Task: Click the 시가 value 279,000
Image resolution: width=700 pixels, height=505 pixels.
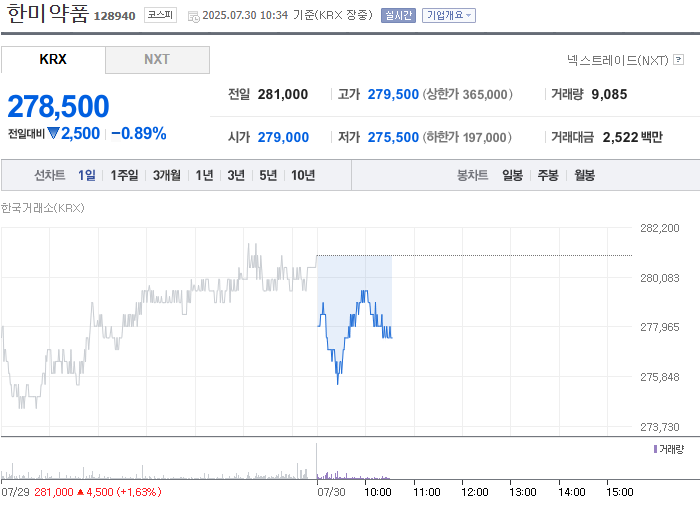Action: [x=283, y=137]
